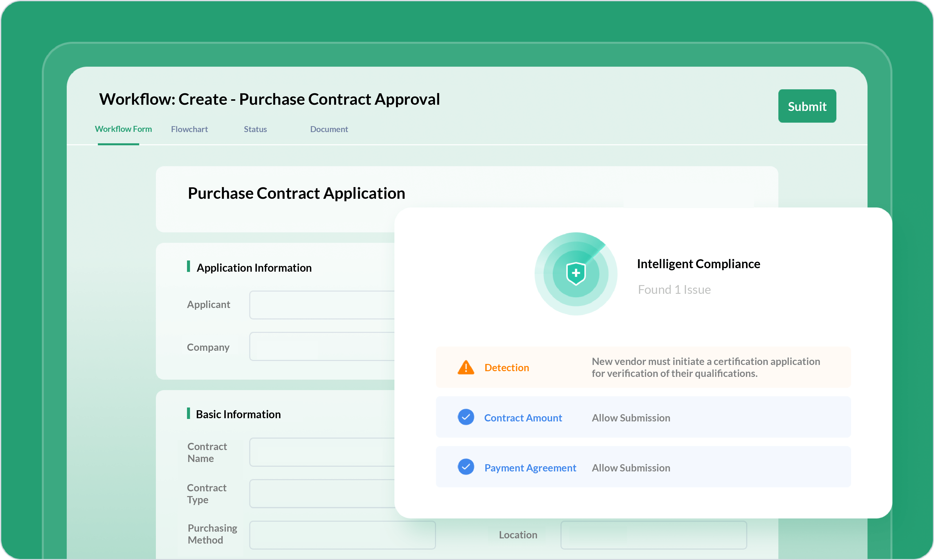Click into the Applicant input field
934x560 pixels.
coord(322,305)
